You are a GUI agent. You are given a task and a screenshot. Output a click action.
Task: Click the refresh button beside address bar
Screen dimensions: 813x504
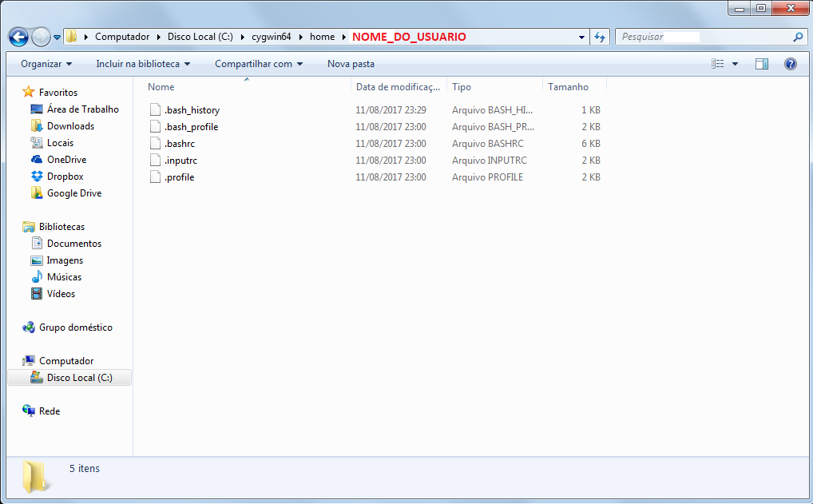(601, 37)
